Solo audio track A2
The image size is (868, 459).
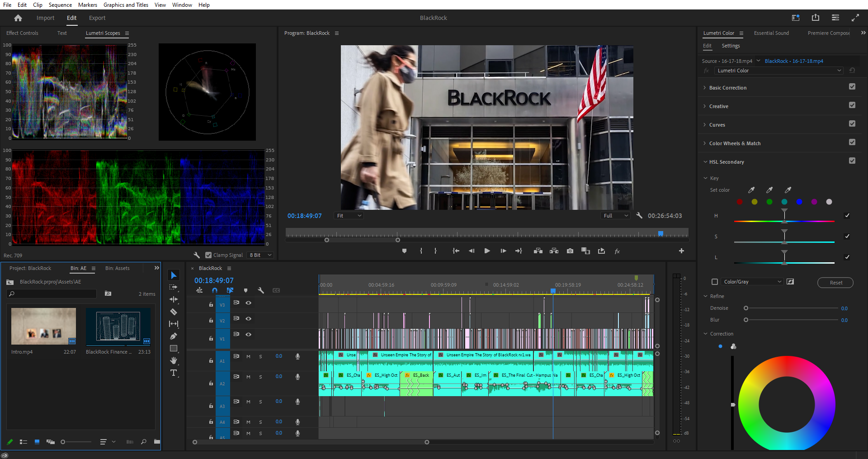260,377
